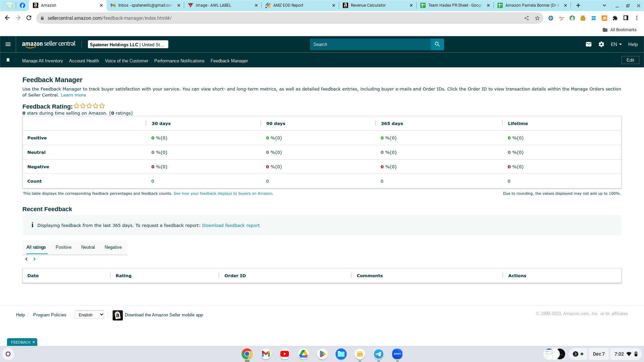The image size is (644, 362).
Task: Open Play Store from the shelf
Action: pyautogui.click(x=322, y=354)
